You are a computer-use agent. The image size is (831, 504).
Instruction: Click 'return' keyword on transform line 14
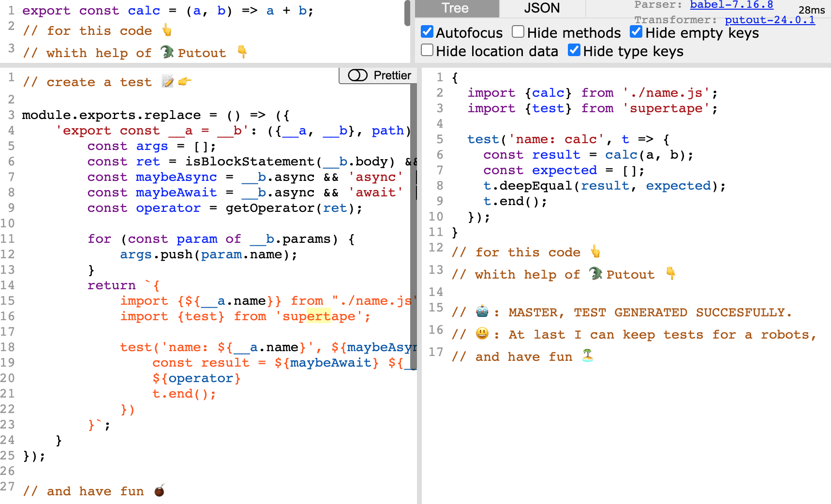111,285
